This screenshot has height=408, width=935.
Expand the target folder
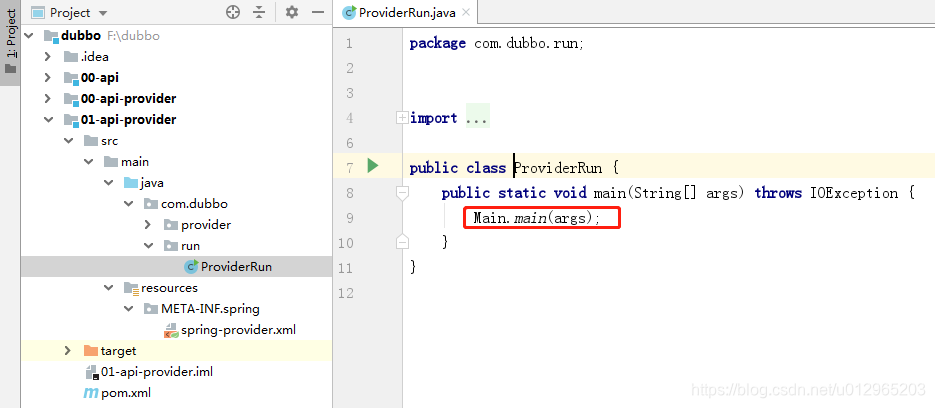(x=68, y=351)
